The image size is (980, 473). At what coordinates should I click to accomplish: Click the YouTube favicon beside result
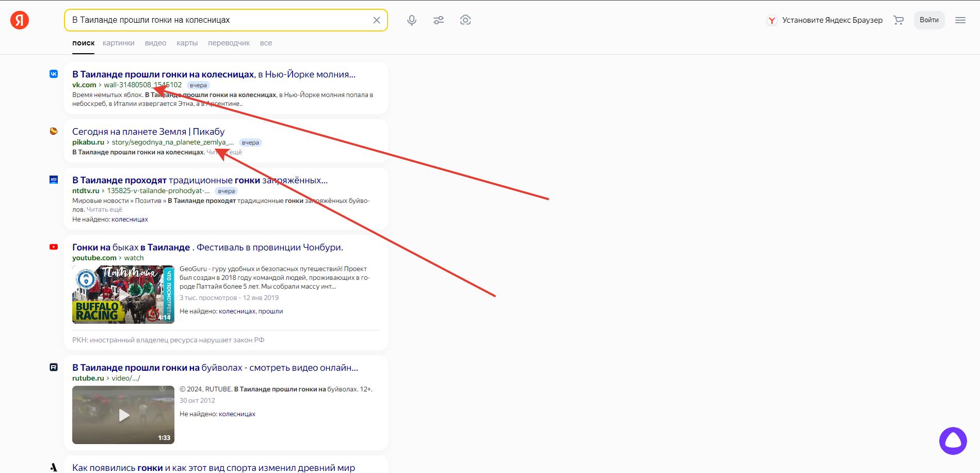click(54, 247)
